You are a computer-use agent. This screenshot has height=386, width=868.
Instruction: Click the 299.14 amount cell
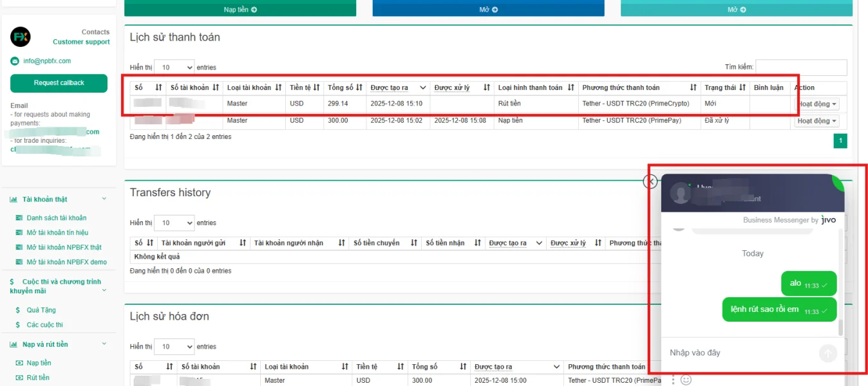(x=344, y=104)
